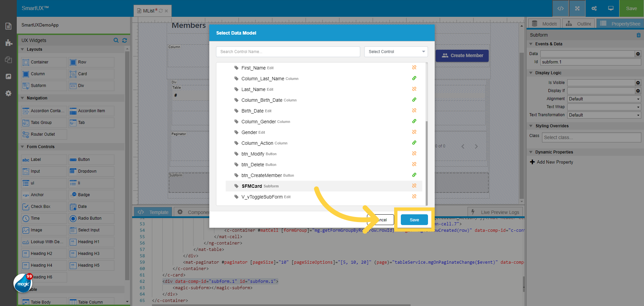Viewport: 644px width, 306px height.
Task: Click the green Save button in top bar
Action: 631,8
